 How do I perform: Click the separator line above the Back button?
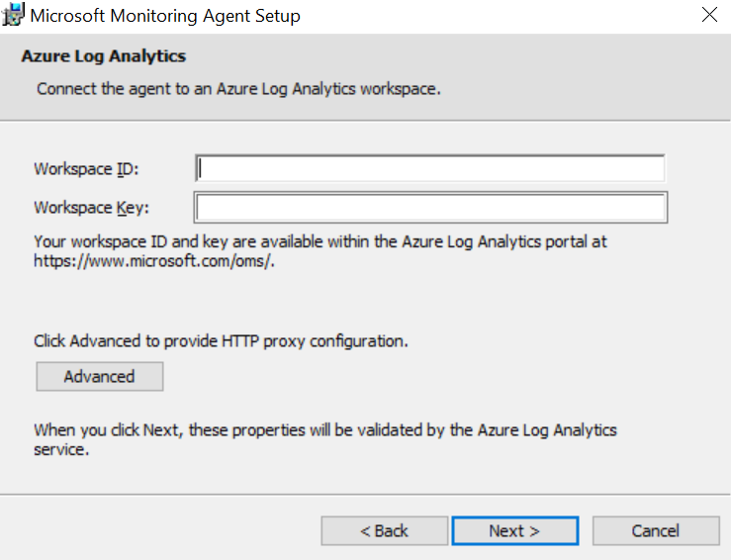(366, 495)
